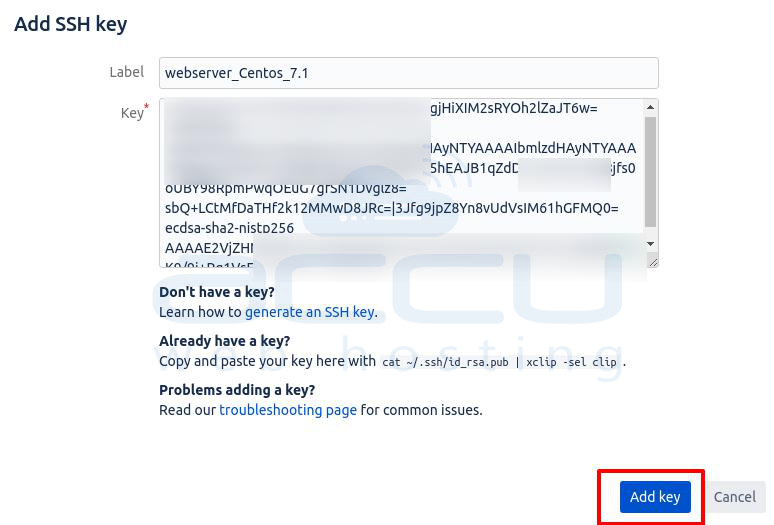Cancel the Add SSH key dialog
Screen dimensions: 774x525
735,496
